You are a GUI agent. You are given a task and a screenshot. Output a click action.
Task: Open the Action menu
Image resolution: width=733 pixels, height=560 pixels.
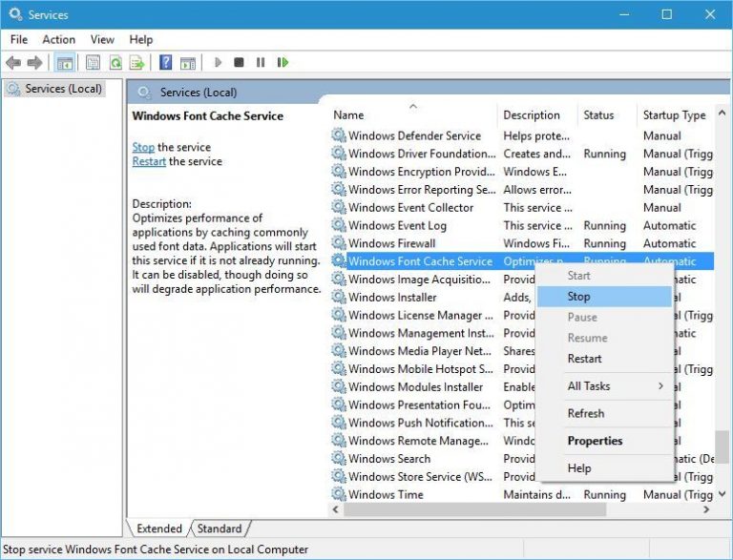pyautogui.click(x=59, y=40)
